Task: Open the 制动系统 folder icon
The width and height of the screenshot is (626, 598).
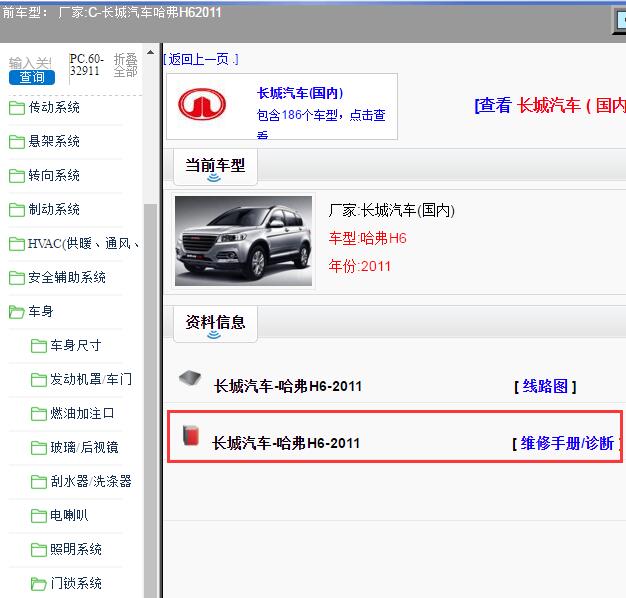Action: click(17, 210)
